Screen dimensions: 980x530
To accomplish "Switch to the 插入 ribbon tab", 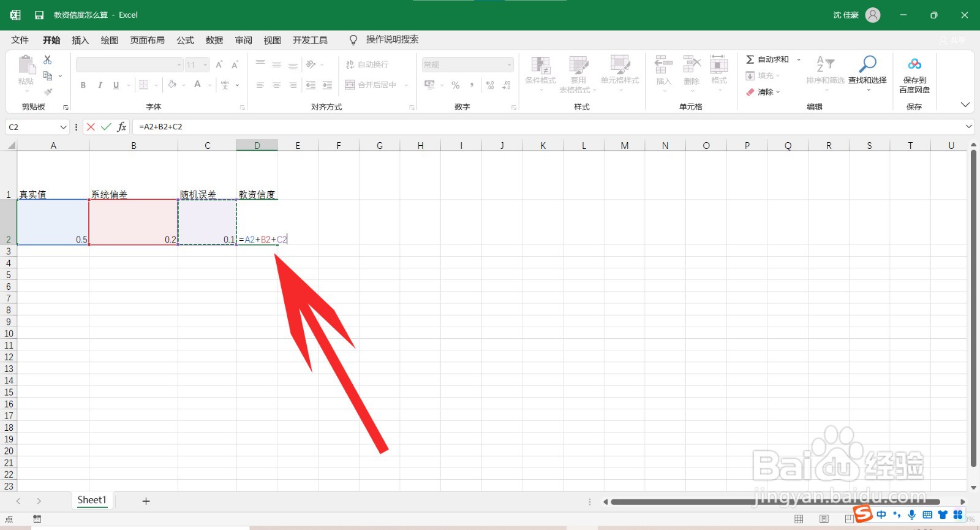I will point(80,40).
